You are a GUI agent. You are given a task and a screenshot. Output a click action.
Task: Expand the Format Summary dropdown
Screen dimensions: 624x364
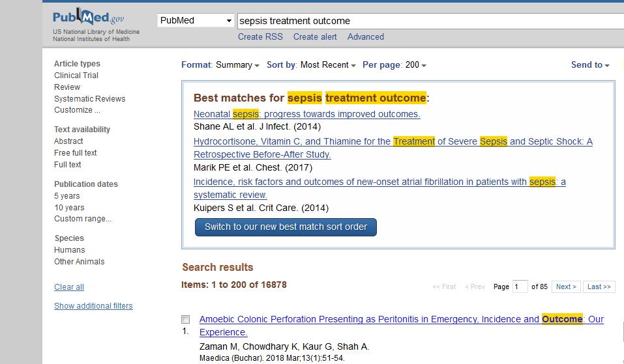220,64
